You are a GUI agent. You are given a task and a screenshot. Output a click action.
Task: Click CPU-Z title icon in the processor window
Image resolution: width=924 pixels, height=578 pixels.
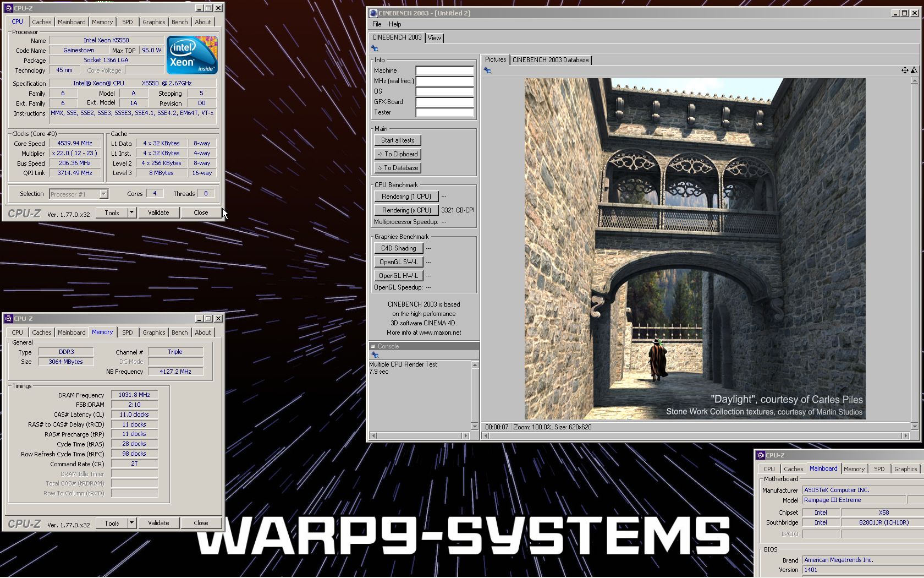tap(8, 8)
